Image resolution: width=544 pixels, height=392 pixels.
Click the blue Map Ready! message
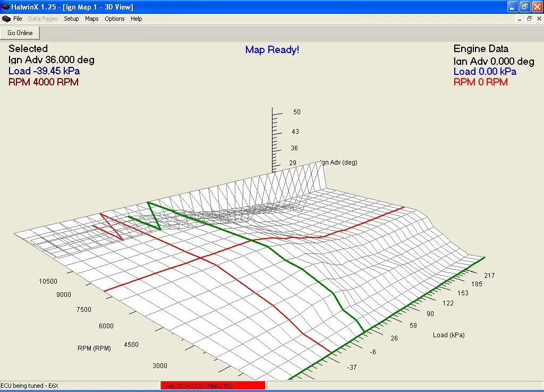tap(272, 50)
